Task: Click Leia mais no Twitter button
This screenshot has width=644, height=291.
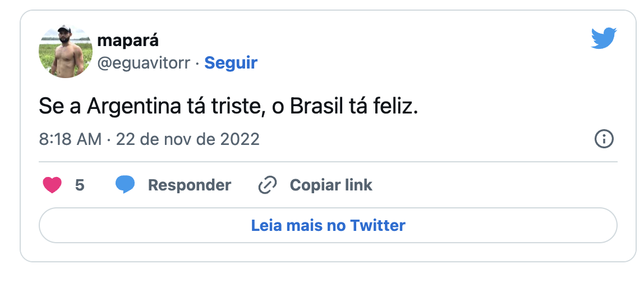Action: 328,225
